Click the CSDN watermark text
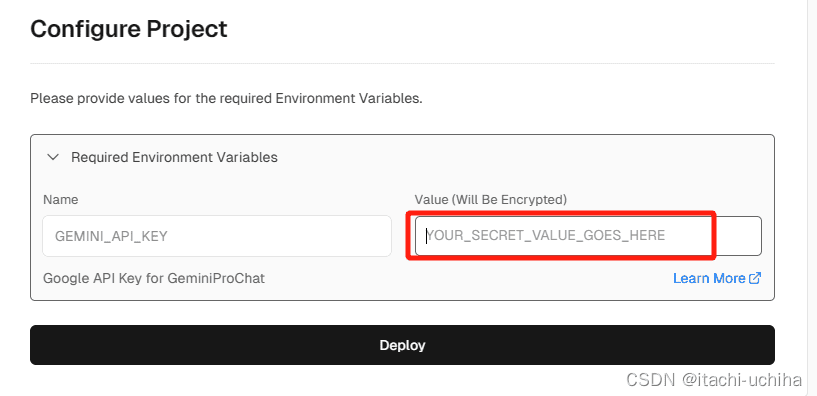817x396 pixels. [x=650, y=380]
